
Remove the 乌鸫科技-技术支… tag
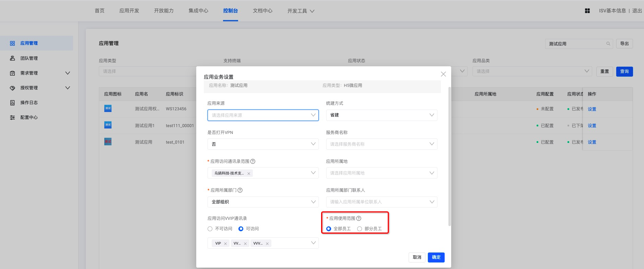click(249, 173)
